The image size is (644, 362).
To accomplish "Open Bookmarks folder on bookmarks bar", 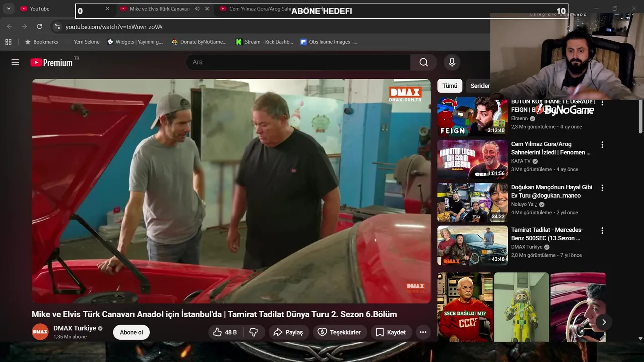I will point(41,42).
